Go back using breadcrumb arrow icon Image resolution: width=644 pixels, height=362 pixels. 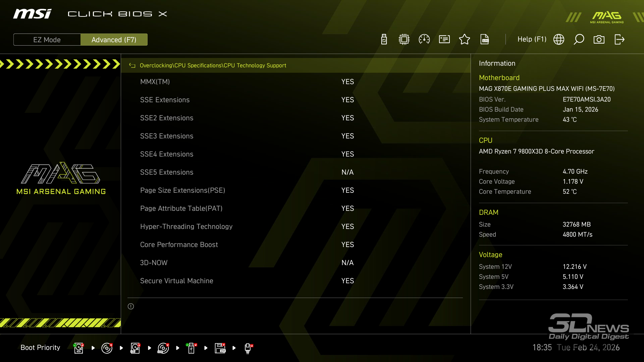click(132, 66)
